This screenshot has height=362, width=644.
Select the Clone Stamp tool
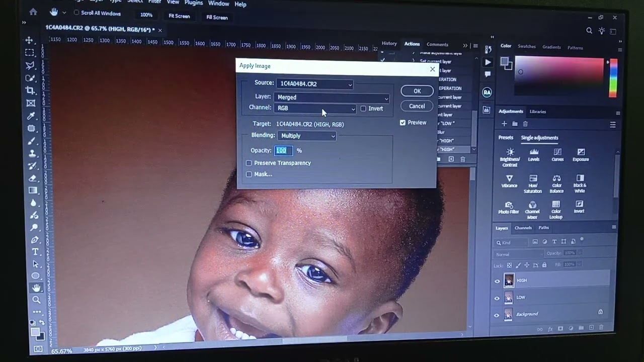[x=32, y=153]
